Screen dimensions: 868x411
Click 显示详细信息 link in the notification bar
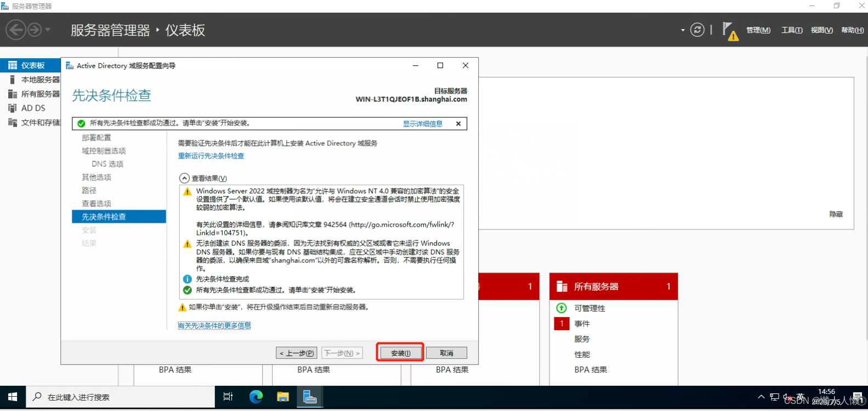click(x=423, y=124)
